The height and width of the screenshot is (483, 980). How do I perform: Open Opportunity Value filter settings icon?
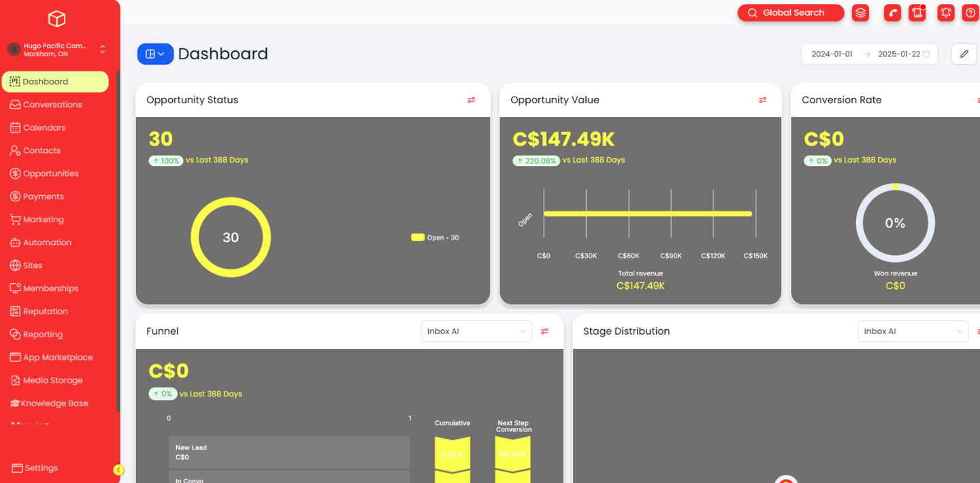[x=763, y=100]
